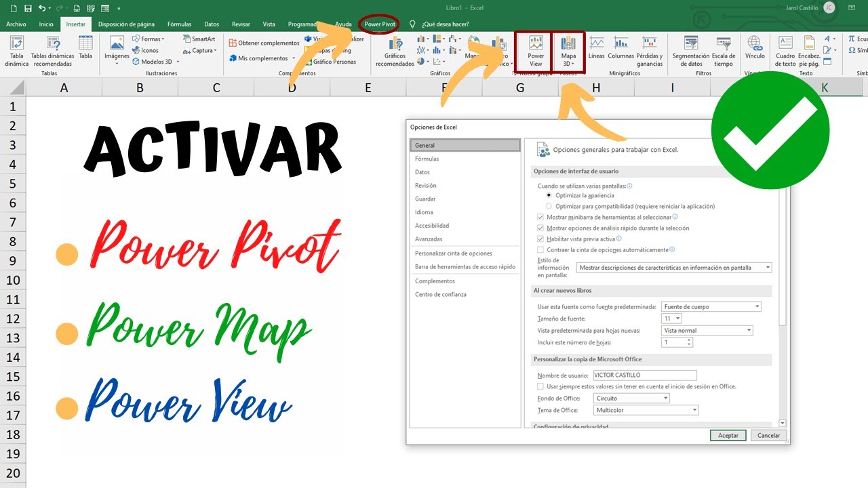This screenshot has width=868, height=488.
Task: Insert a SmartArt graphic
Action: tap(199, 39)
